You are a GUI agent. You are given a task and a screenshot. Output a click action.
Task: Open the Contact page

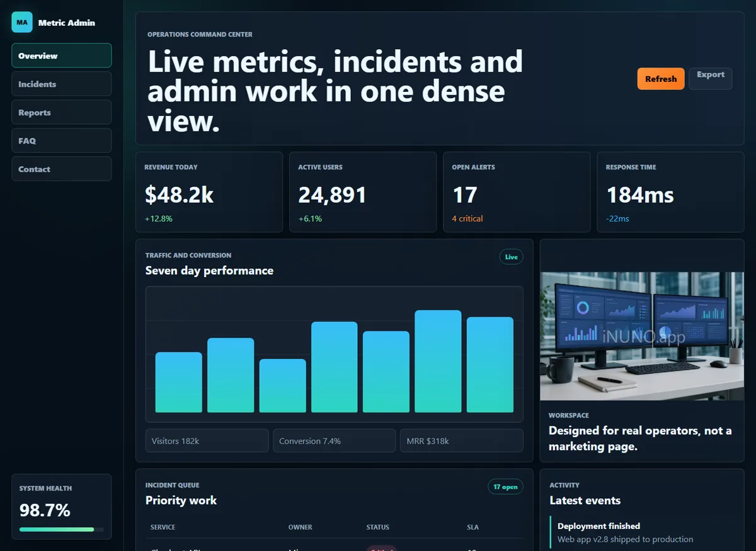coord(62,169)
